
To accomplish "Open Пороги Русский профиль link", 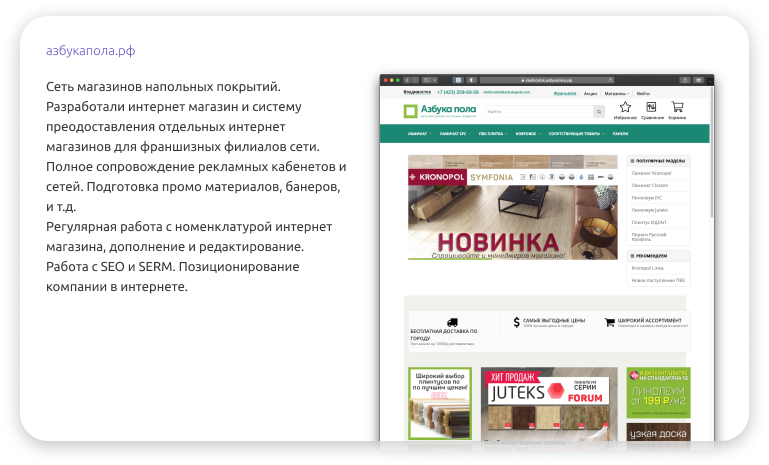I will tap(648, 236).
